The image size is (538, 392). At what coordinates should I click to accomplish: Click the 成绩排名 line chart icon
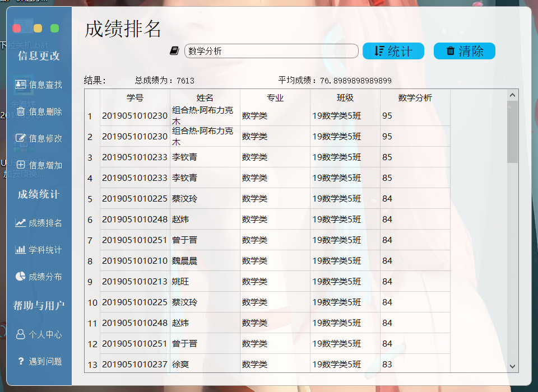pyautogui.click(x=21, y=222)
